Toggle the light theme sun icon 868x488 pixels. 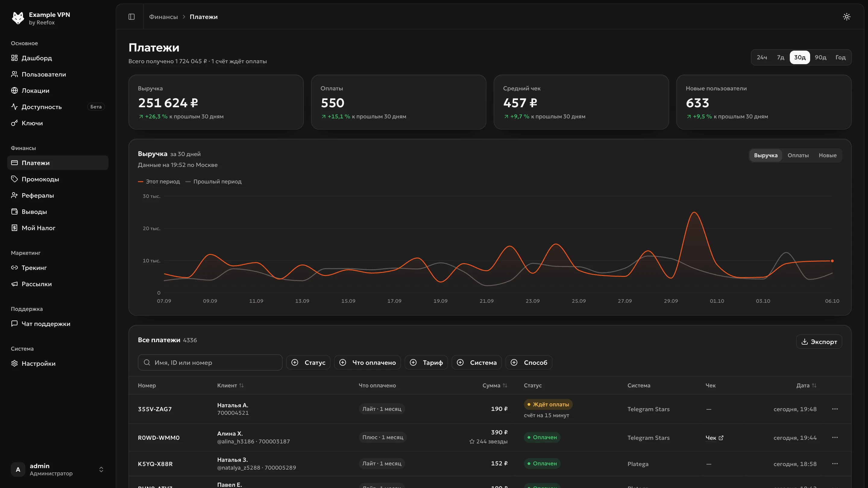[846, 17]
